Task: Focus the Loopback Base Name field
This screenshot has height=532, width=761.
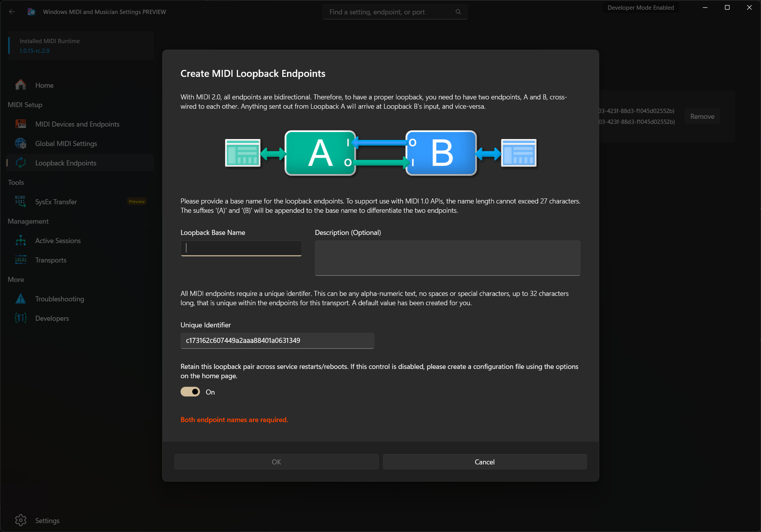Action: coord(241,248)
